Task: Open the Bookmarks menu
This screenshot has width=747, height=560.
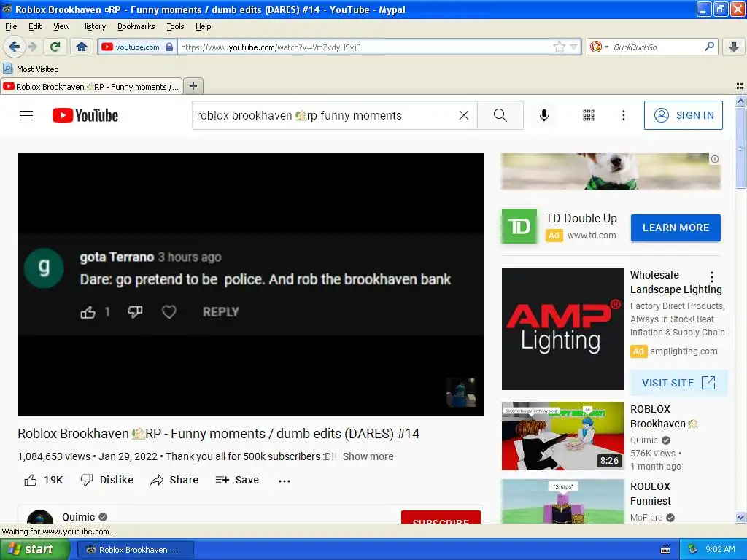Action: [x=136, y=26]
